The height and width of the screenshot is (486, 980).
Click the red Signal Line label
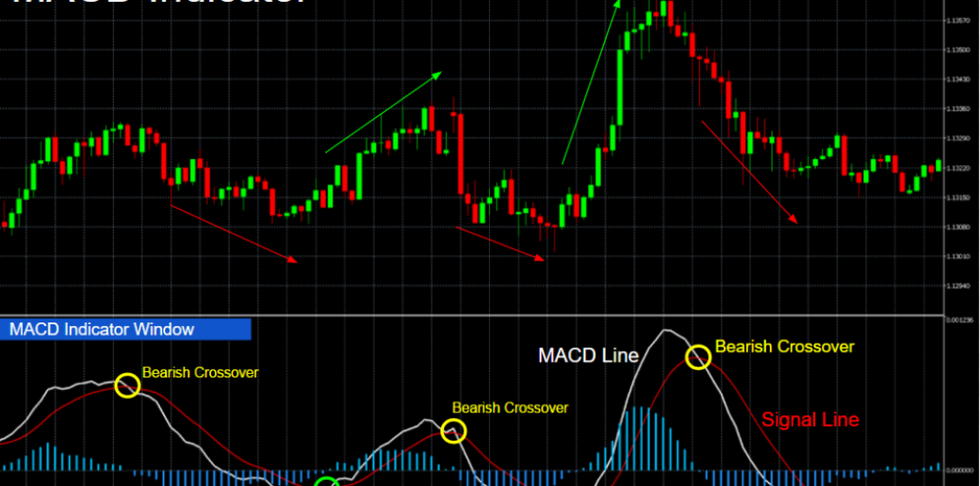(810, 420)
